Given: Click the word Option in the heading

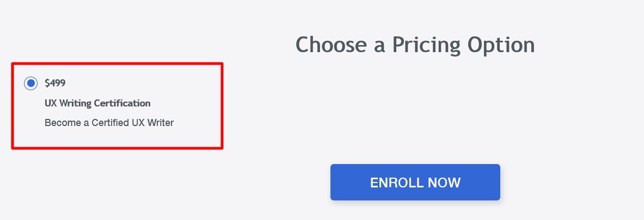Looking at the screenshot, I should (x=501, y=45).
